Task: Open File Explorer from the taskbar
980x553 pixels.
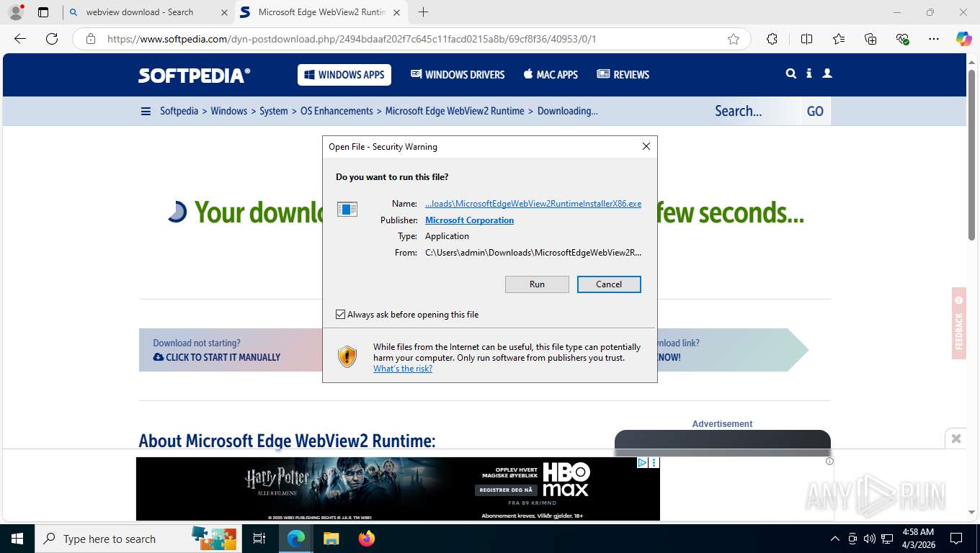Action: (331, 539)
